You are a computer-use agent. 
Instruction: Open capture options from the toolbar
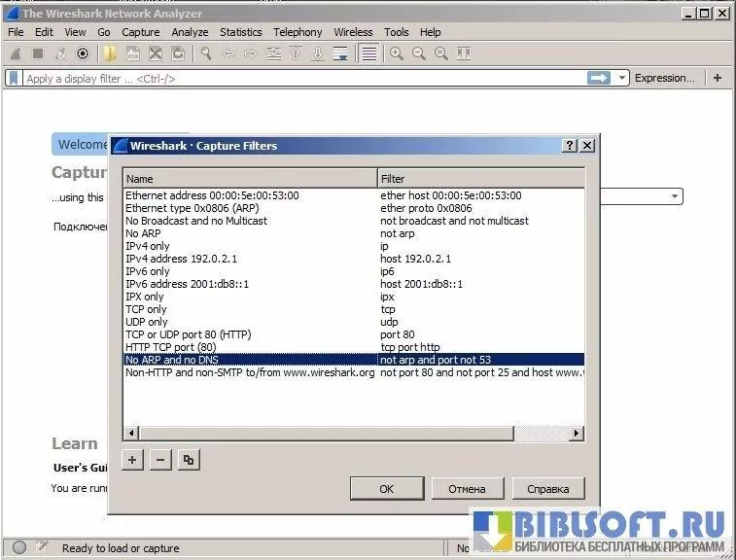click(83, 53)
